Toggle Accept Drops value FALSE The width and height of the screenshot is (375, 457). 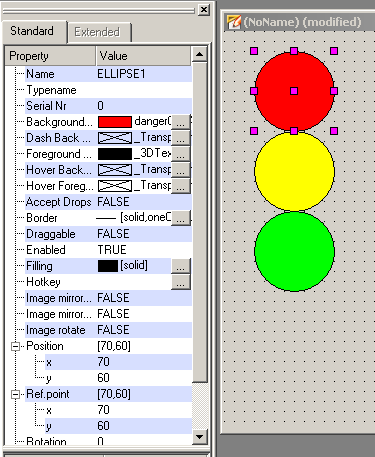pyautogui.click(x=113, y=202)
